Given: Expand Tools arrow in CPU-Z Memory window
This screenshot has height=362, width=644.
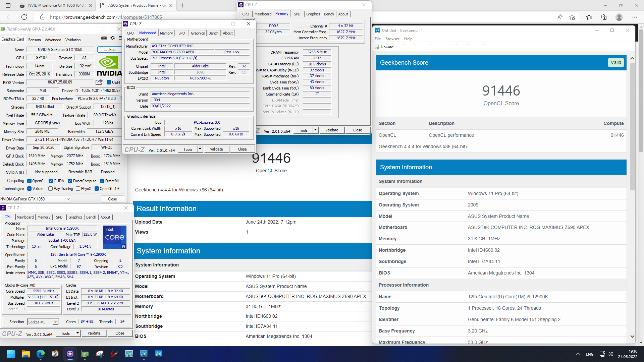Looking at the screenshot, I should (x=315, y=130).
